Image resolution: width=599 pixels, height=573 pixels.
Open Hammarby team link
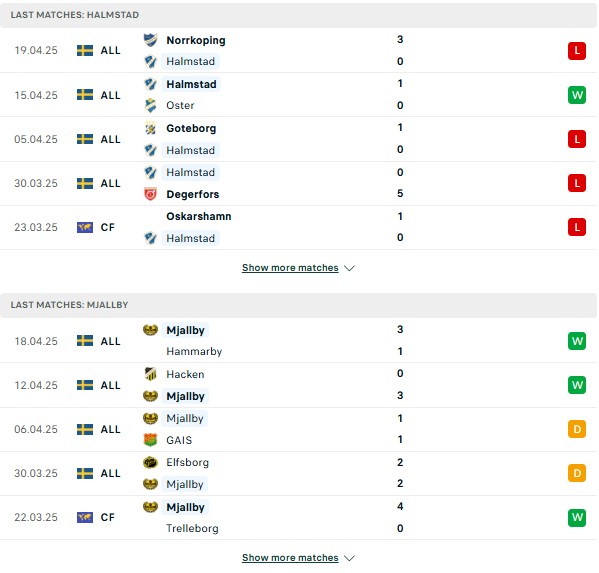194,351
